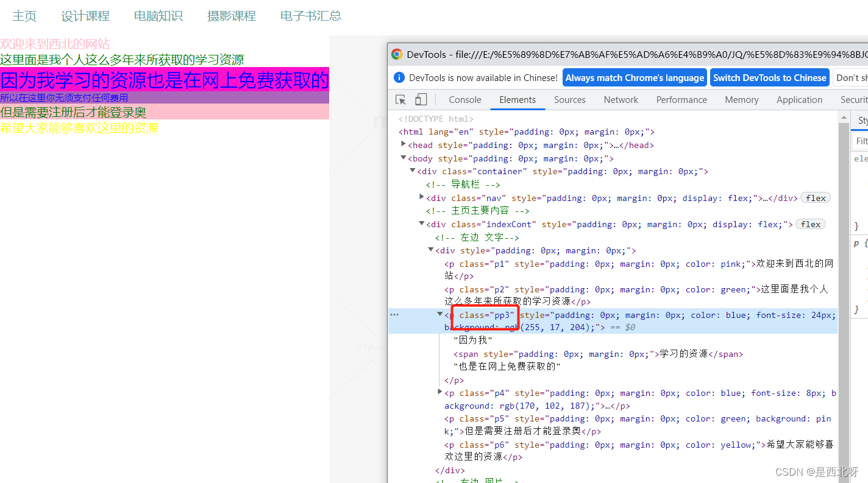Click flex badge on the nav div
Viewport: 868px width, 483px height.
click(816, 198)
